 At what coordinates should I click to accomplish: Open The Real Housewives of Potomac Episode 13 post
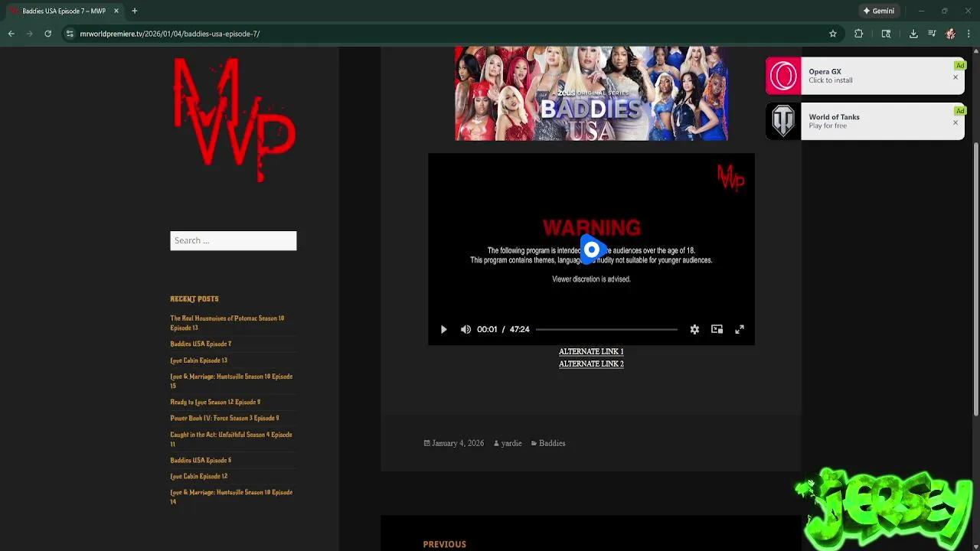[227, 323]
